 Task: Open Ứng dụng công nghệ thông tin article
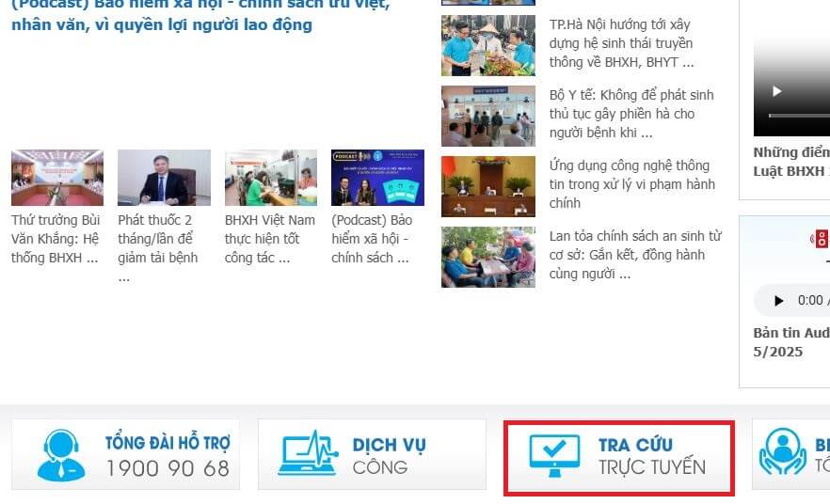pyautogui.click(x=632, y=184)
